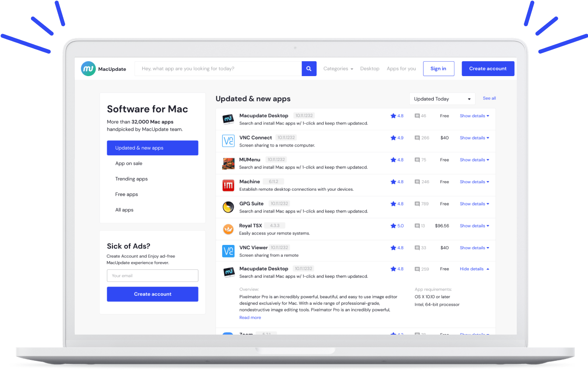The width and height of the screenshot is (588, 370).
Task: Click the Machine app icon
Action: coord(228,185)
